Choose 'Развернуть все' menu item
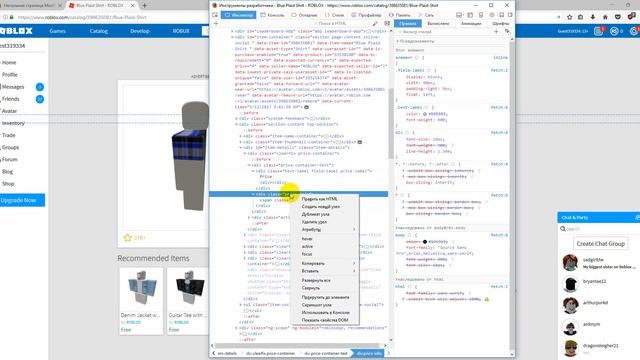This screenshot has width=640, height=360. [x=324, y=280]
